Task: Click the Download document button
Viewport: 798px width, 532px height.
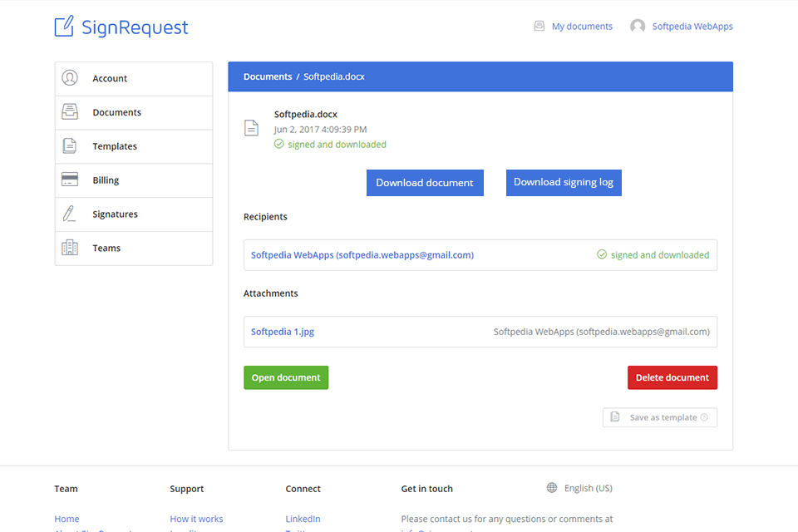Action: (425, 183)
